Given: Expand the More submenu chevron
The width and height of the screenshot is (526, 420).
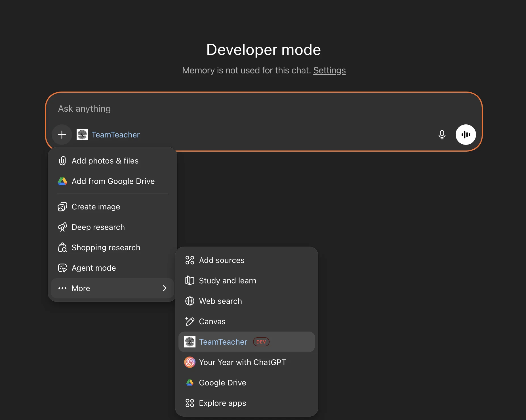Looking at the screenshot, I should coord(165,288).
